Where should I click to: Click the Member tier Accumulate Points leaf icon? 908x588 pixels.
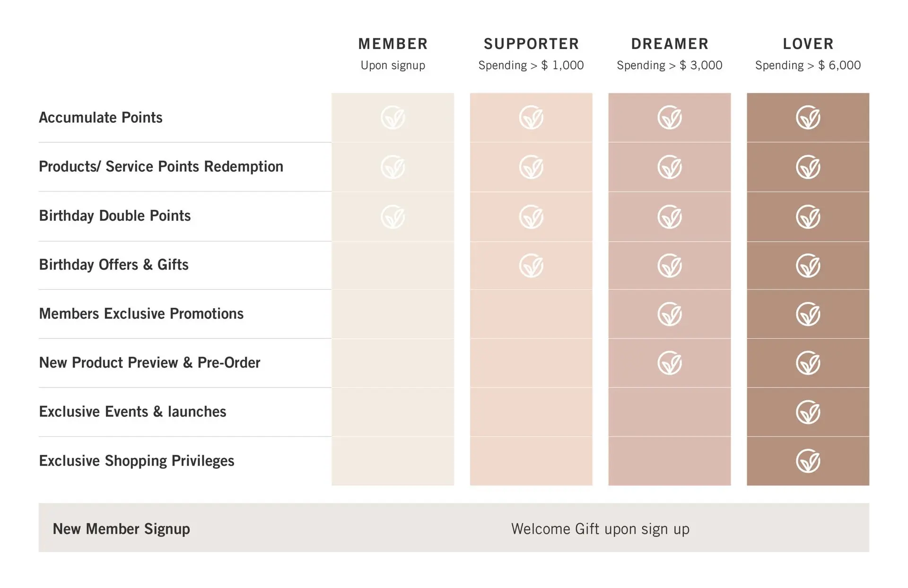coord(393,118)
